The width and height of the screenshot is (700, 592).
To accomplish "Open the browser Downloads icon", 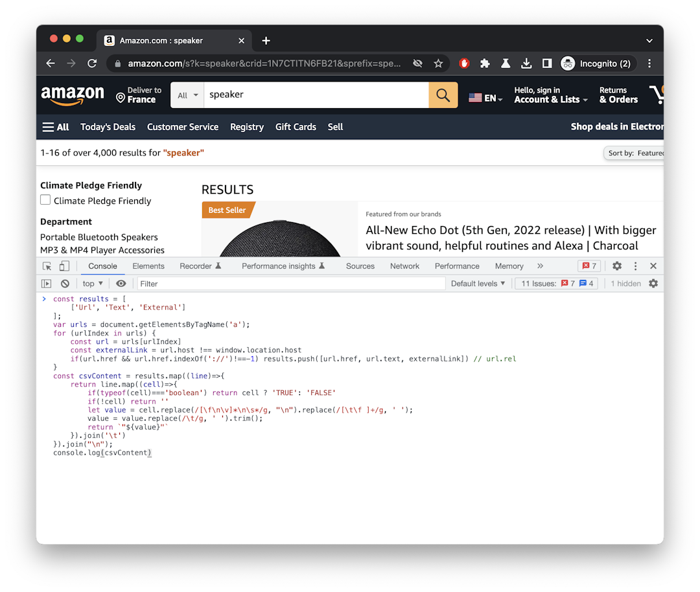I will click(x=526, y=63).
